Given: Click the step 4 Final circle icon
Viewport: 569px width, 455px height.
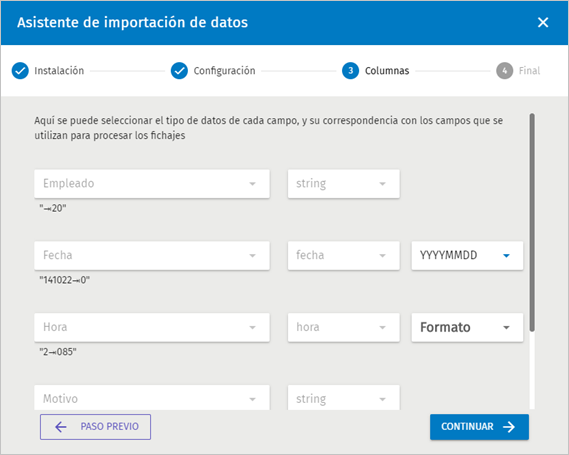Looking at the screenshot, I should [504, 71].
